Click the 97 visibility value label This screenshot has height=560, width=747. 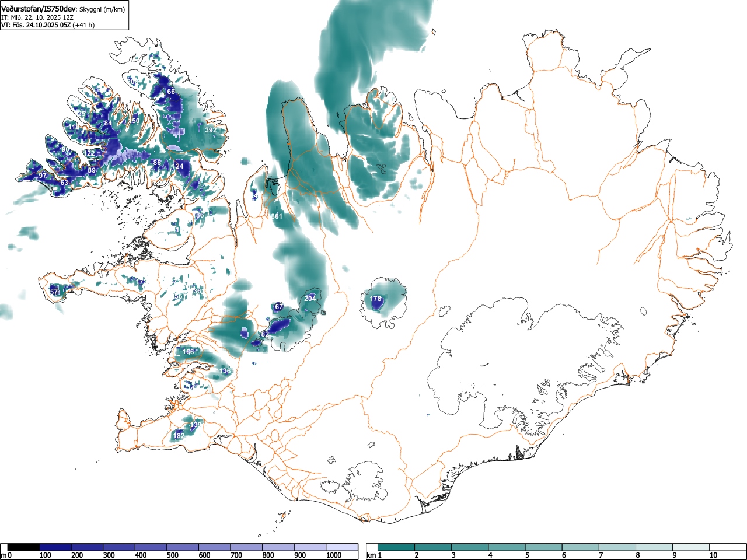click(42, 176)
